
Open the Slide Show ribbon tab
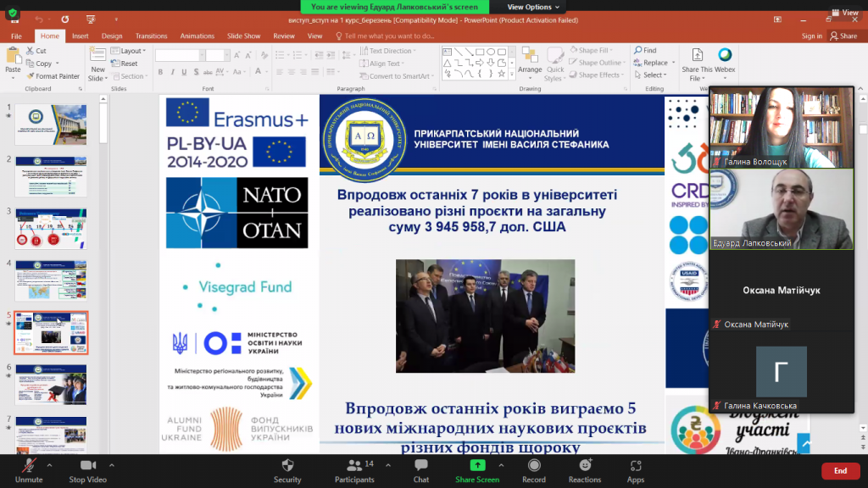click(243, 36)
